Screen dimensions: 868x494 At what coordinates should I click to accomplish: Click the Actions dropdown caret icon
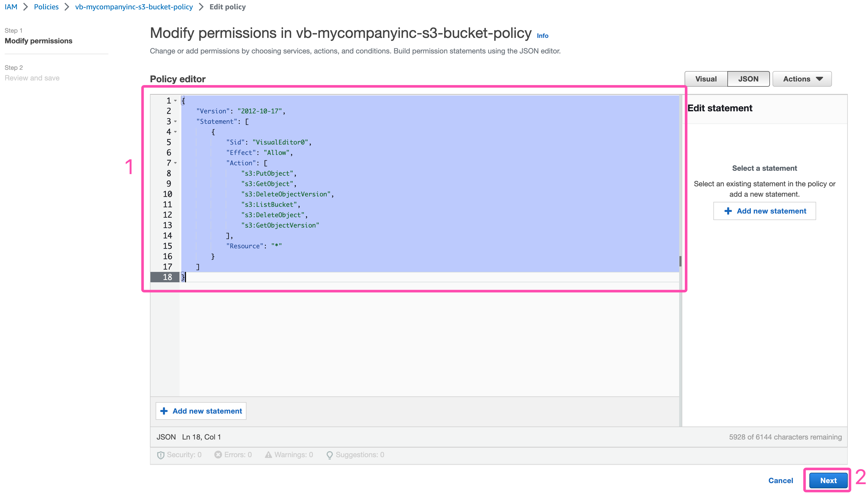(819, 79)
